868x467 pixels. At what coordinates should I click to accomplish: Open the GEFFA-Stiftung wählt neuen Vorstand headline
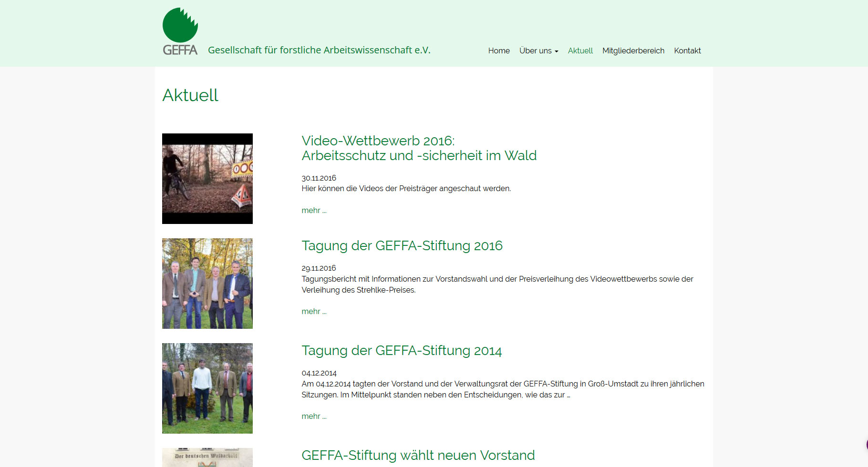click(x=418, y=455)
